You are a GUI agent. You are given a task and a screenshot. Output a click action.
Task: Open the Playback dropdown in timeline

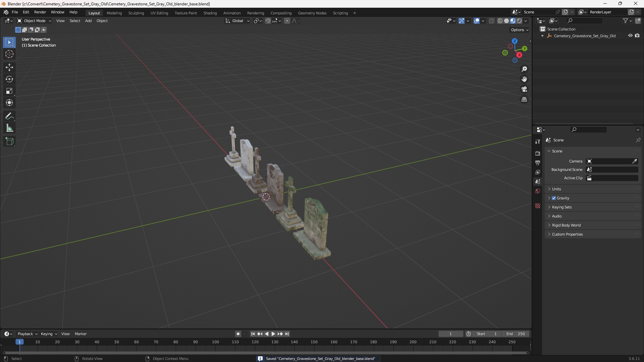(27, 334)
